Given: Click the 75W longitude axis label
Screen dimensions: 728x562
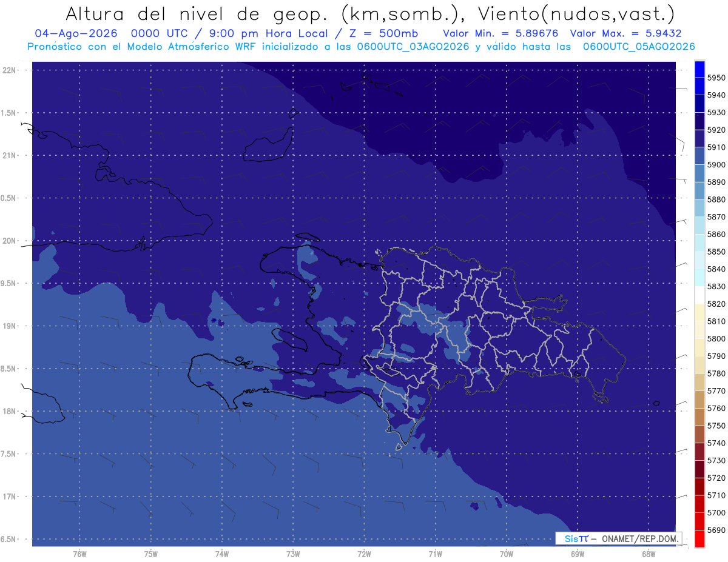Looking at the screenshot, I should (151, 554).
